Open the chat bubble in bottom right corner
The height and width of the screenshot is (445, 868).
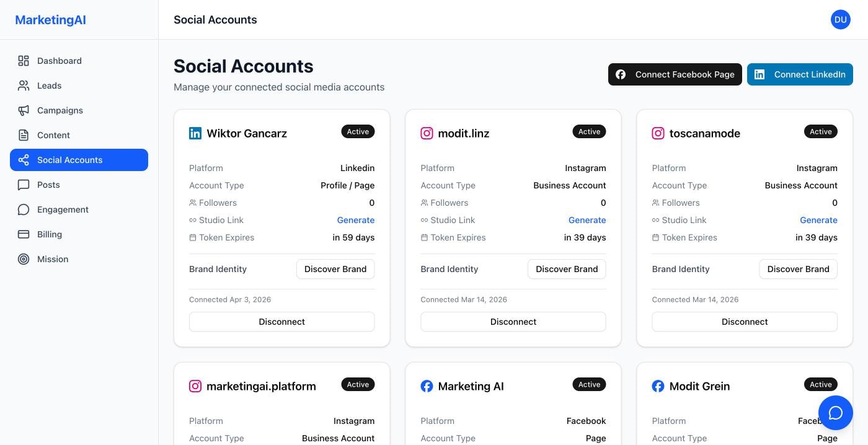click(836, 413)
